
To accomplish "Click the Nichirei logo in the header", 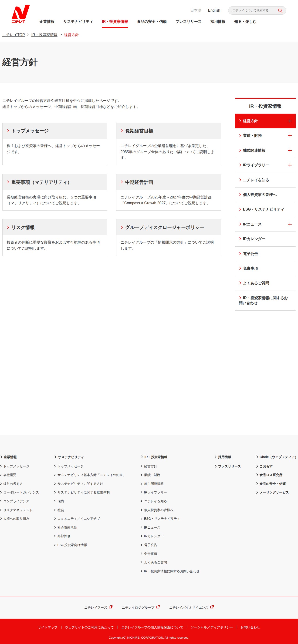I will [x=21, y=14].
